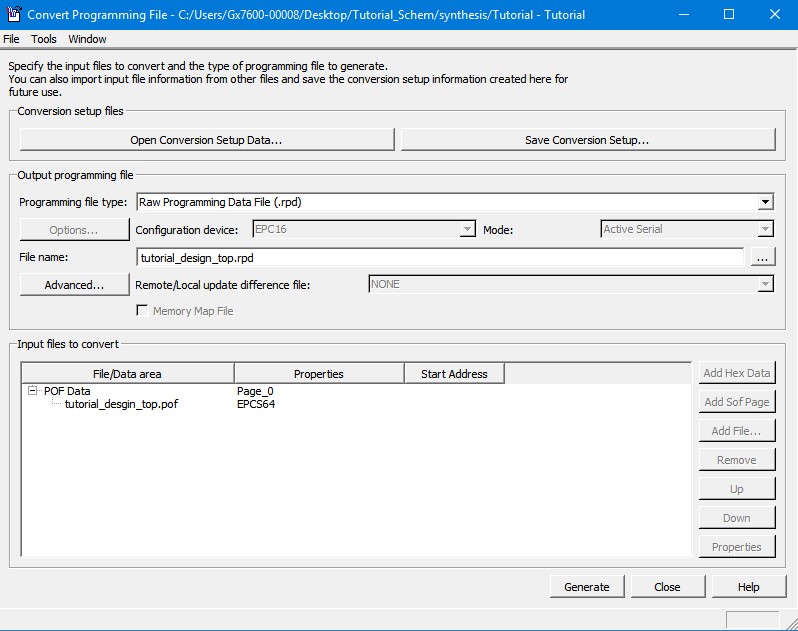Open Help for this dialog
Screen dimensions: 798x631
(749, 587)
